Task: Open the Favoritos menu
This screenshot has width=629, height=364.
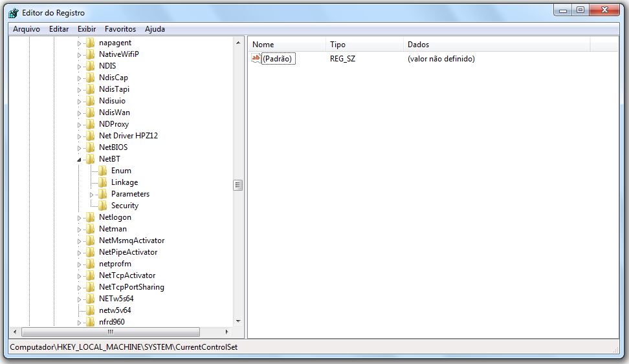Action: 120,29
